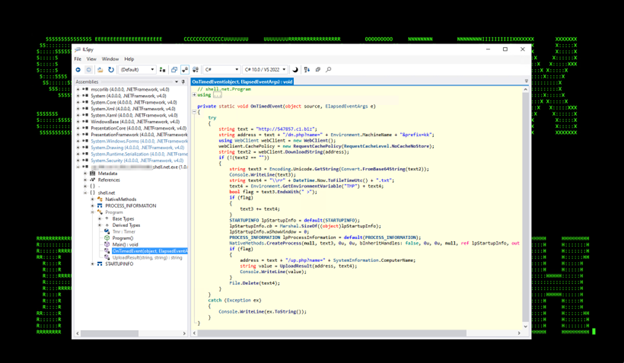
Task: Expand the PROCESS_INFORMATION tree node
Action: click(93, 206)
